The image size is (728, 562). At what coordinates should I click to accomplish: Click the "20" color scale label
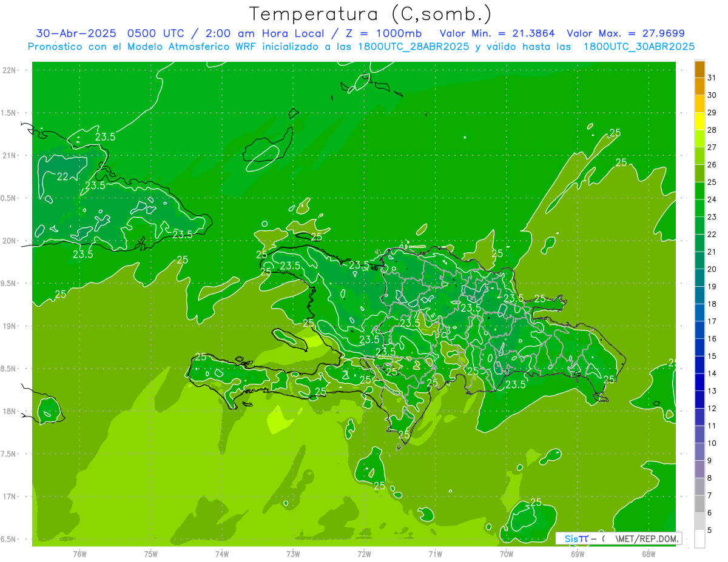712,269
